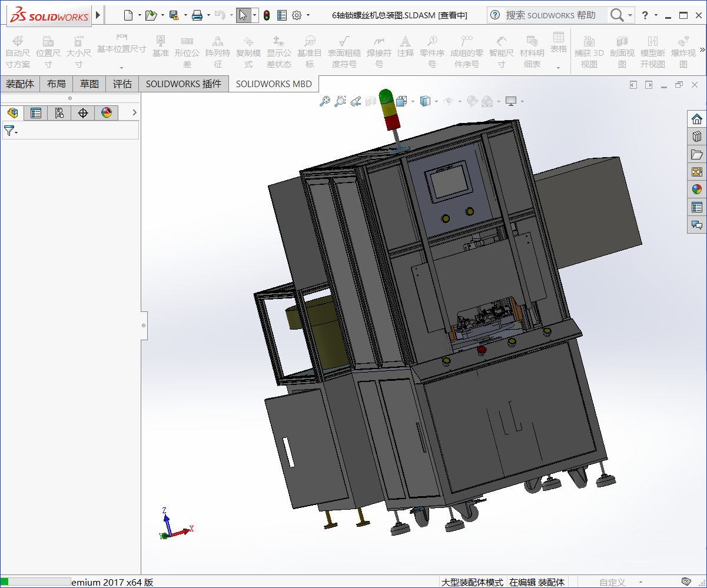Image resolution: width=707 pixels, height=588 pixels.
Task: Toggle the Hide/Show Items eye icon
Action: (449, 101)
